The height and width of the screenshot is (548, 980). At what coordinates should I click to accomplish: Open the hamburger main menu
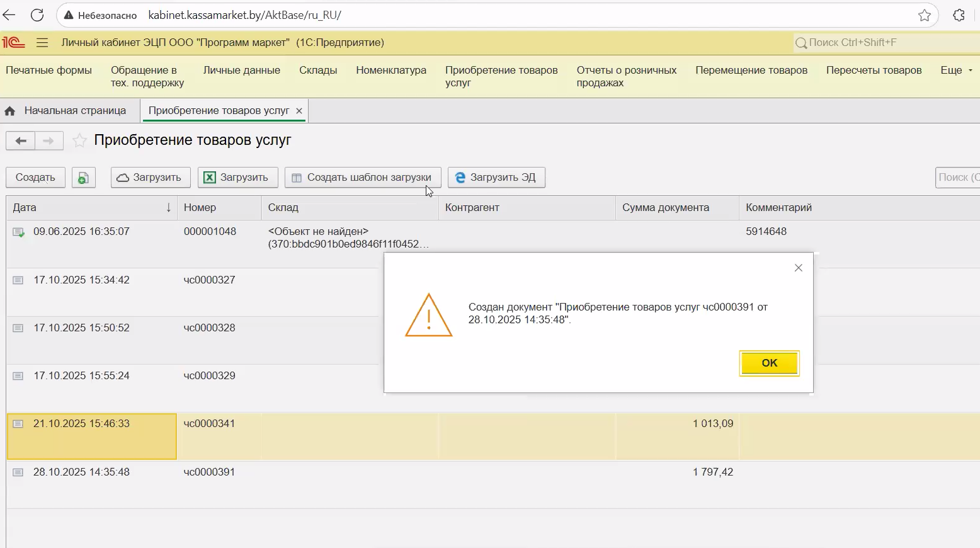[42, 43]
